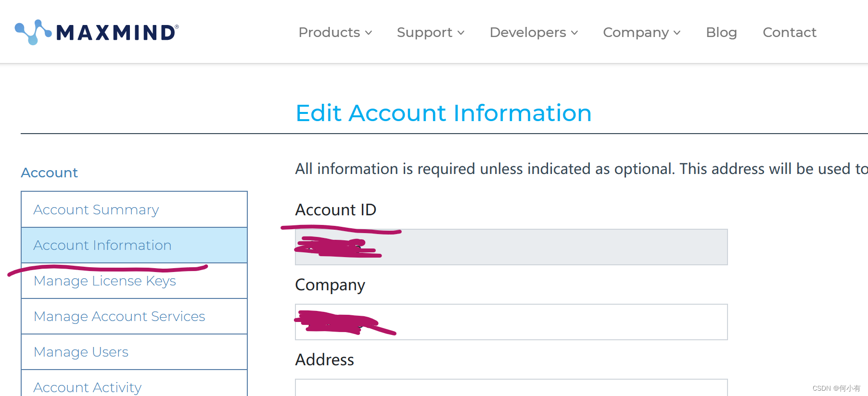This screenshot has height=396, width=868.
Task: Click the Account sidebar heading
Action: click(49, 173)
